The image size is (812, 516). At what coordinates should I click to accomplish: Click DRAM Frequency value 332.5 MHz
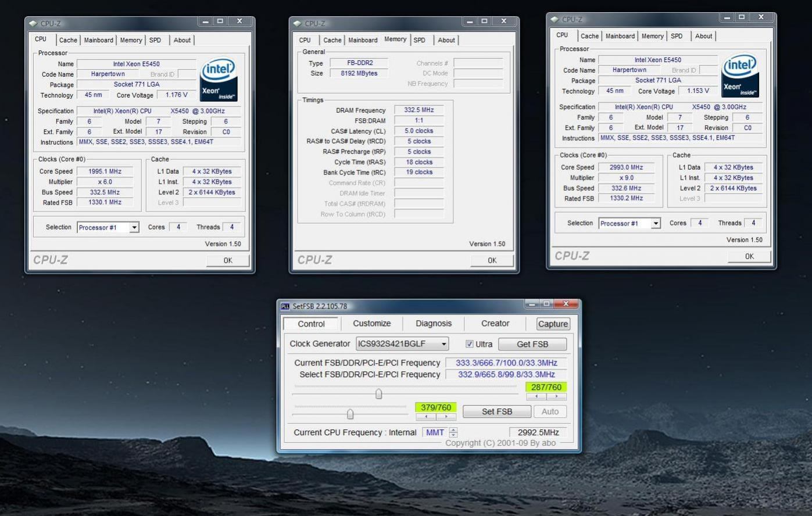(x=419, y=110)
